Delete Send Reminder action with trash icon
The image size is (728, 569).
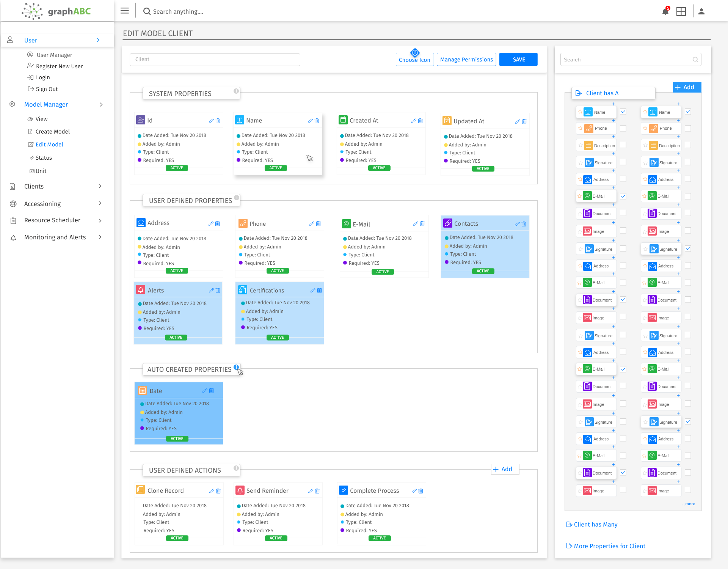tap(317, 491)
